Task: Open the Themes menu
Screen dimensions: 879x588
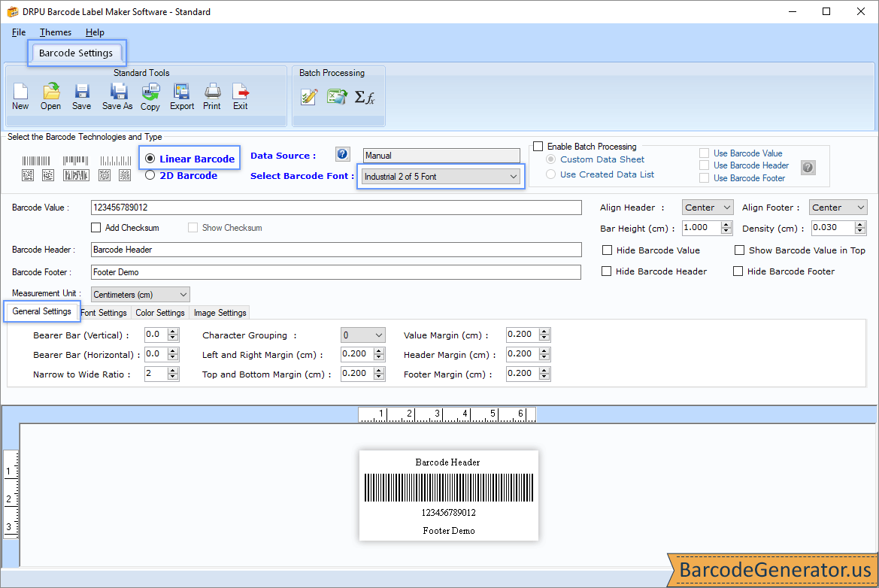Action: coord(56,32)
